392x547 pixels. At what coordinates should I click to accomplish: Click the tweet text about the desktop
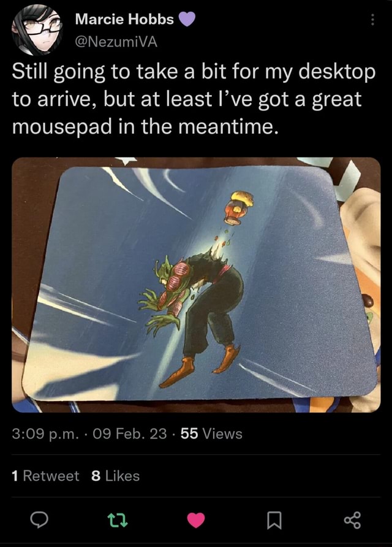pos(194,99)
